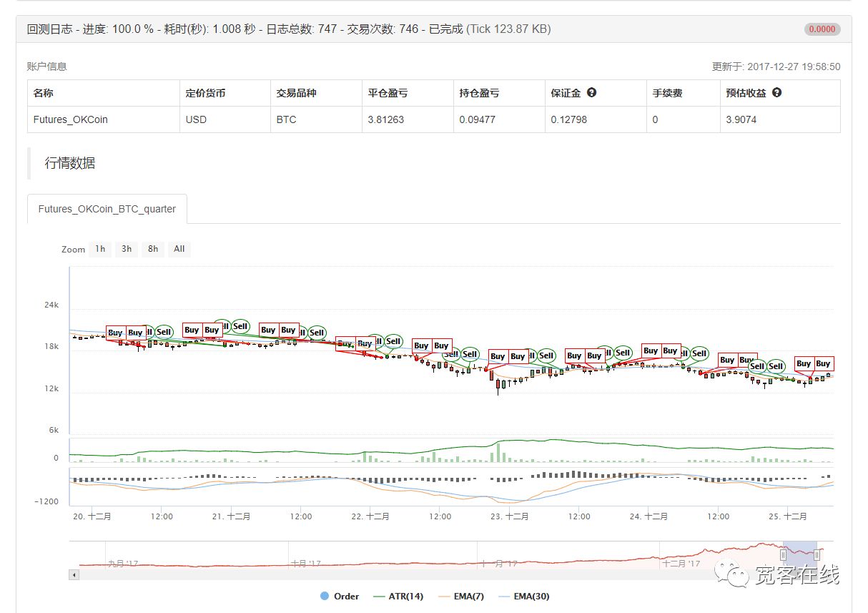Screen dimensions: 868x613
Task: Set chart zoom to 3h
Action: pyautogui.click(x=127, y=249)
